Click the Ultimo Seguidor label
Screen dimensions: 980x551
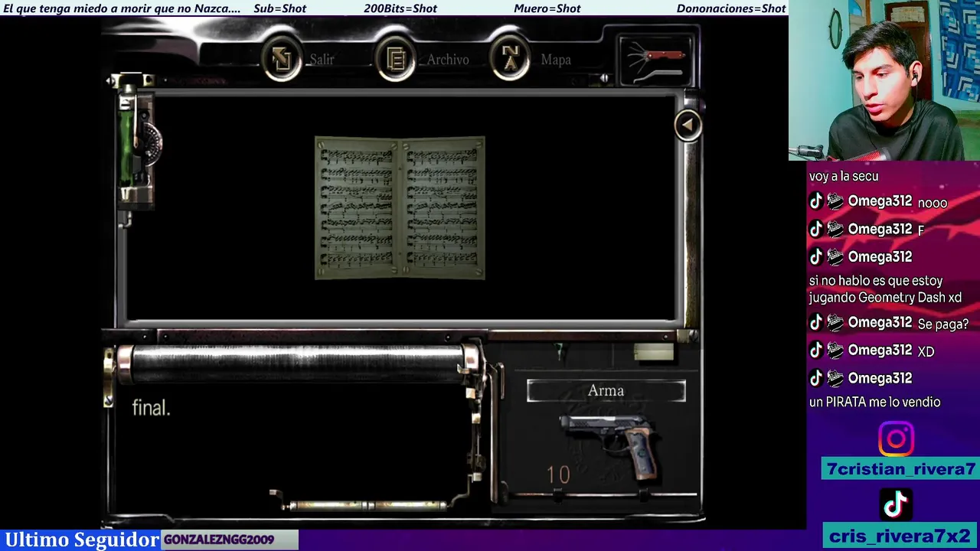81,540
